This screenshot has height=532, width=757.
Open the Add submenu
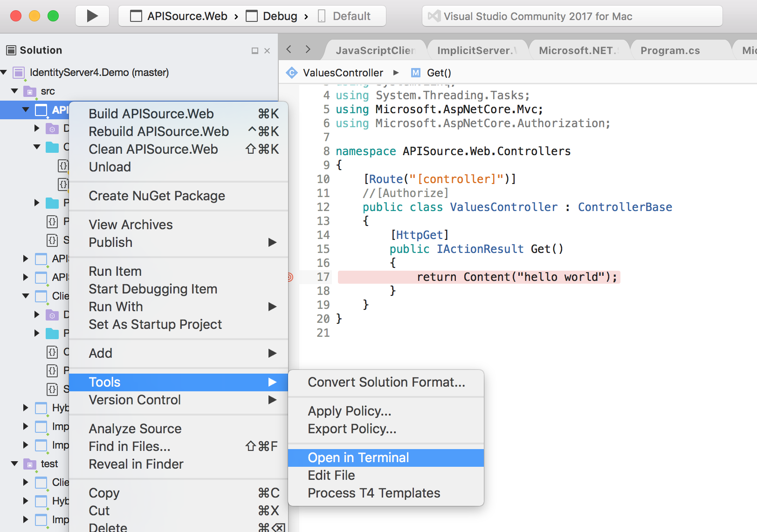tap(179, 353)
